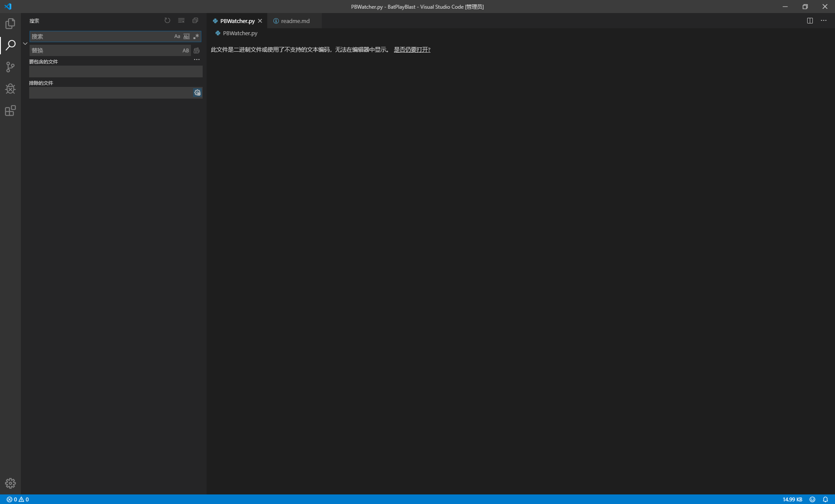The image size is (835, 504).
Task: Click the files to include field
Action: coord(116,72)
